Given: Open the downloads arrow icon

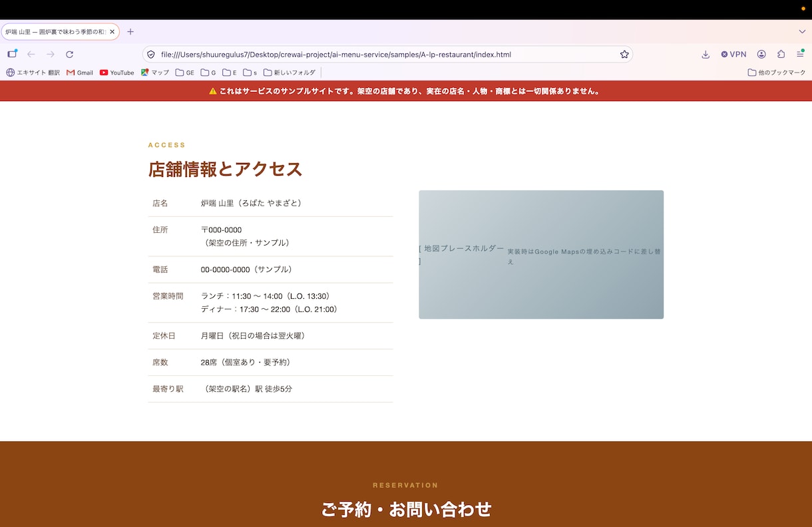Looking at the screenshot, I should 705,55.
